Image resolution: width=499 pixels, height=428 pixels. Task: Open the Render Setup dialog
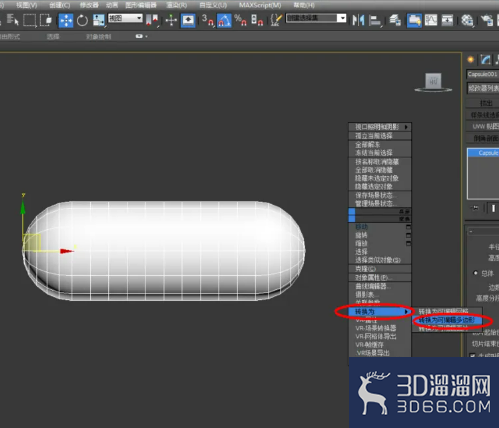(x=487, y=20)
